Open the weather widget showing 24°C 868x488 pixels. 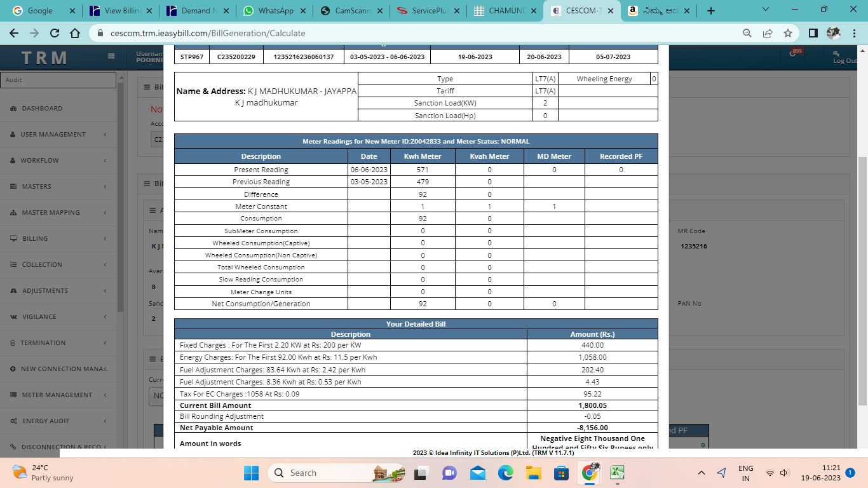pyautogui.click(x=43, y=473)
